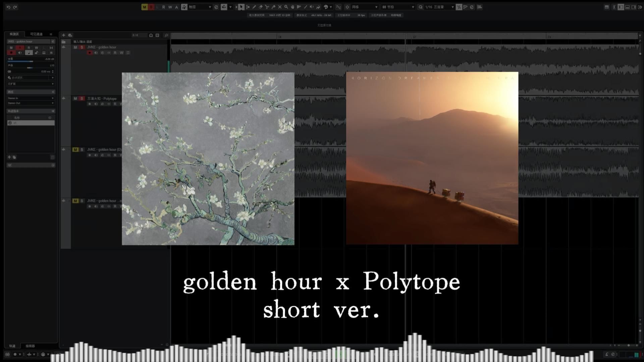Click the inspector track name field
Screen dimensions: 644x362
tap(28, 42)
